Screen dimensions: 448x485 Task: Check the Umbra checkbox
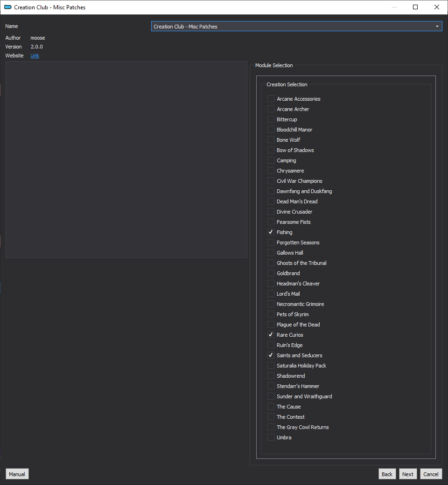tap(271, 437)
